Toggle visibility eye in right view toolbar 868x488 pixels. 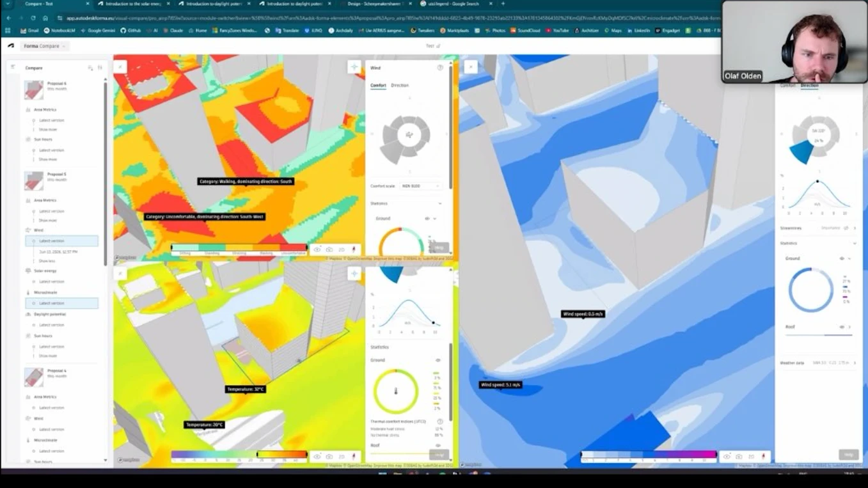tap(727, 457)
